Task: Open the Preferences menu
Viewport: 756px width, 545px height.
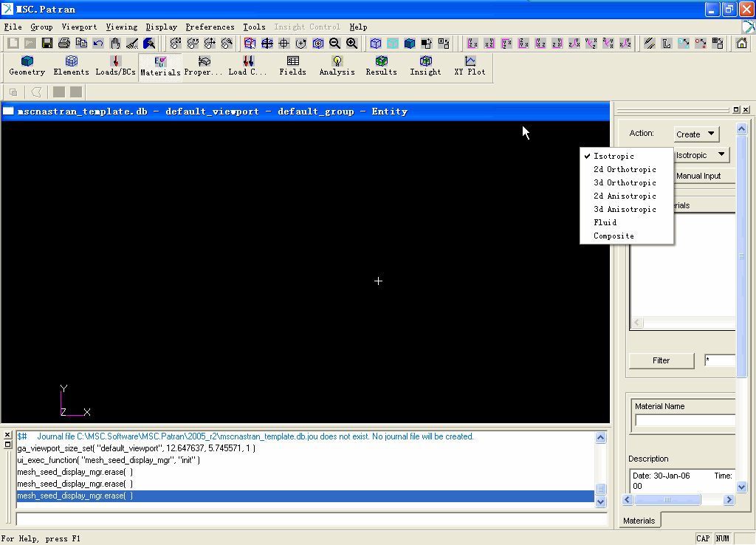Action: tap(210, 27)
